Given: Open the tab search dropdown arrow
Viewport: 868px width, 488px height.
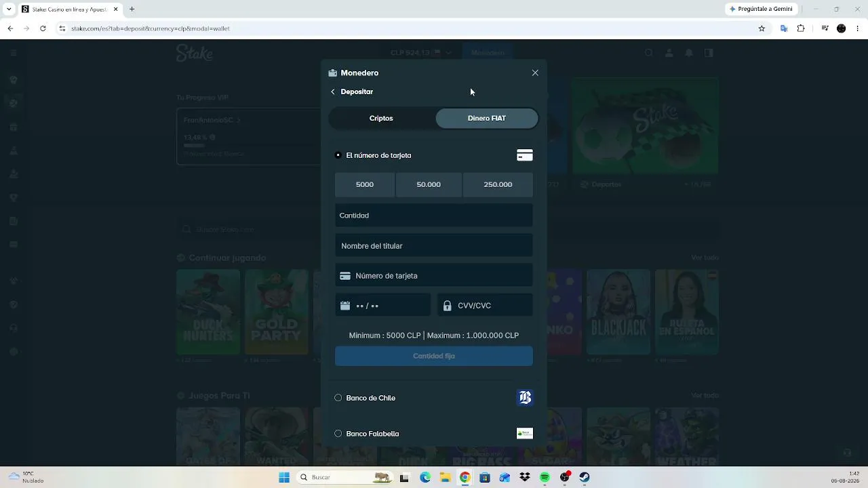Looking at the screenshot, I should [8, 9].
